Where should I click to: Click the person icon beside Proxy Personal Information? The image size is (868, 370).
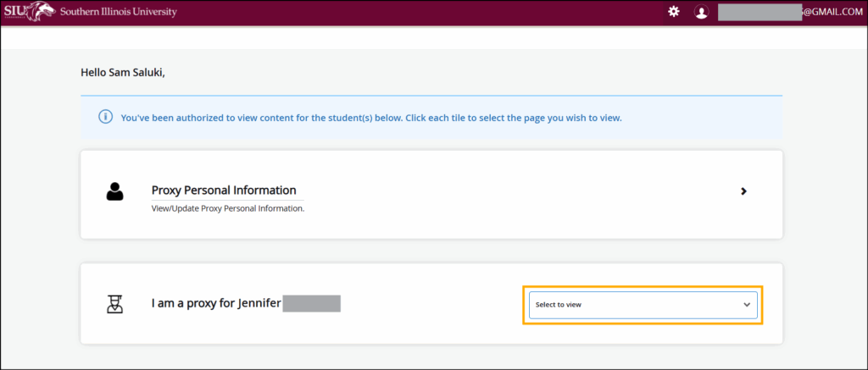tap(114, 191)
